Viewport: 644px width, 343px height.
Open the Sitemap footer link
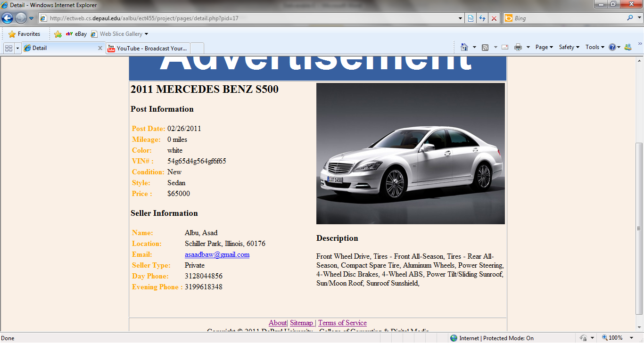301,323
